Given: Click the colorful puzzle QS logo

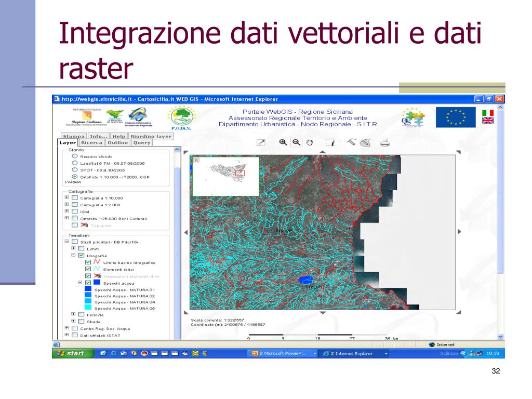Looking at the screenshot, I should (x=413, y=117).
